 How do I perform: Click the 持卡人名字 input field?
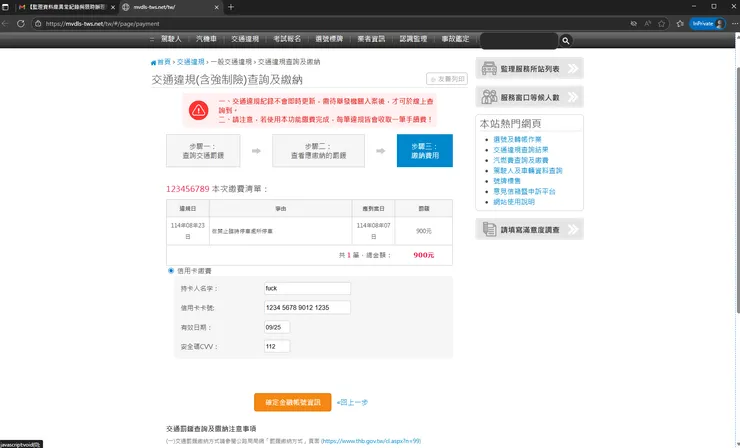click(x=307, y=288)
